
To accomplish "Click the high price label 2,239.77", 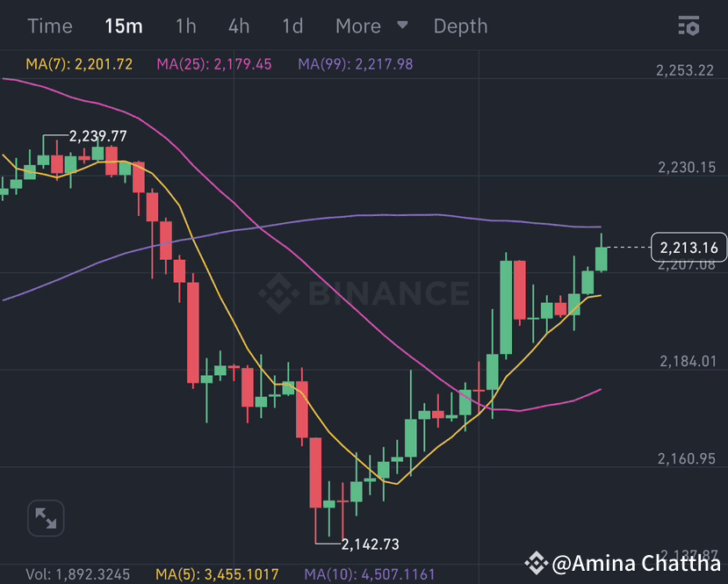I will pos(97,136).
